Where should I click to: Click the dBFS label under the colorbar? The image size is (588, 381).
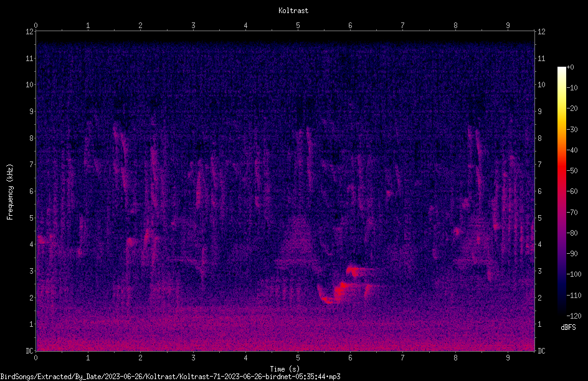(x=568, y=327)
